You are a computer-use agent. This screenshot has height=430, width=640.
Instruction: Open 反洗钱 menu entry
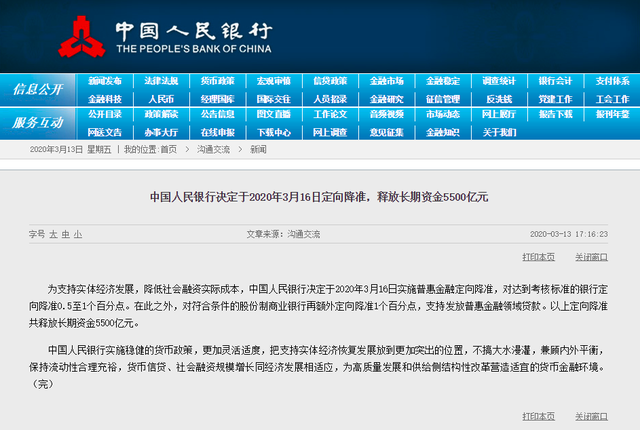click(x=499, y=99)
